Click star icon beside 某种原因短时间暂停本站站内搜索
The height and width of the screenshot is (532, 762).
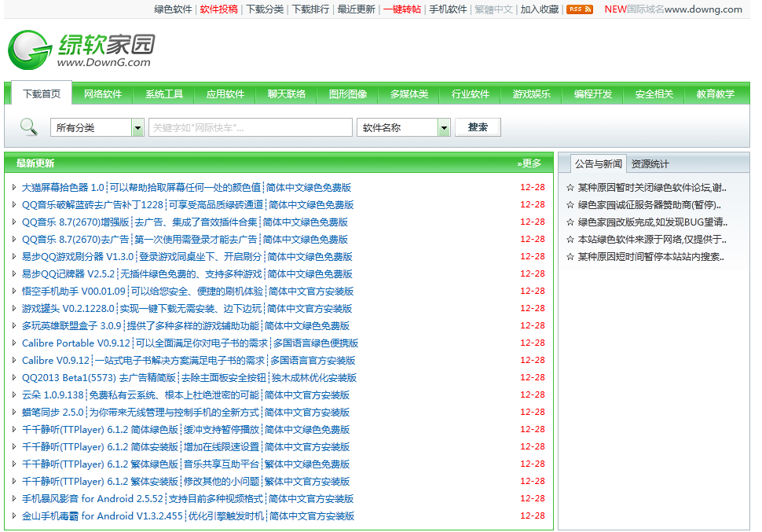point(570,257)
